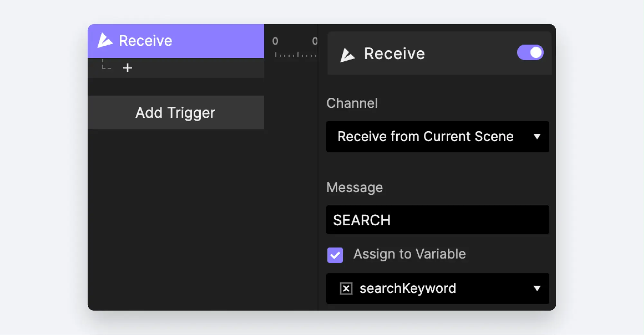Click the dashed branch connector under Receive
644x335 pixels.
(x=106, y=64)
